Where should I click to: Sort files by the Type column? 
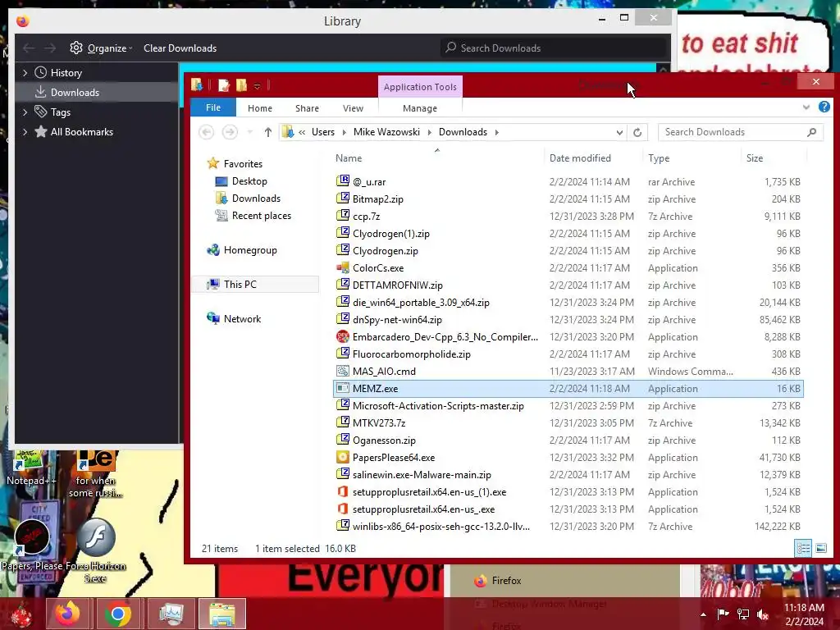click(659, 158)
